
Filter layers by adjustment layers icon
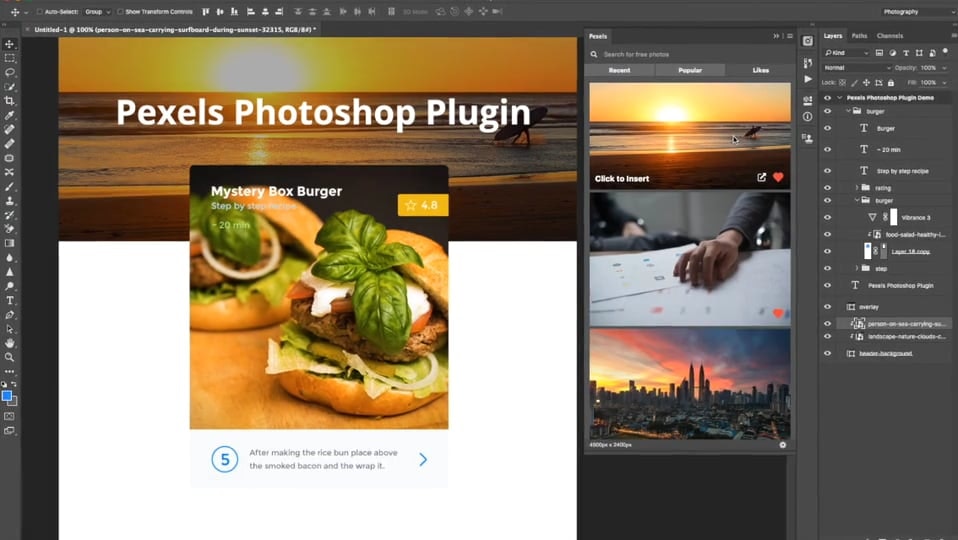point(893,53)
